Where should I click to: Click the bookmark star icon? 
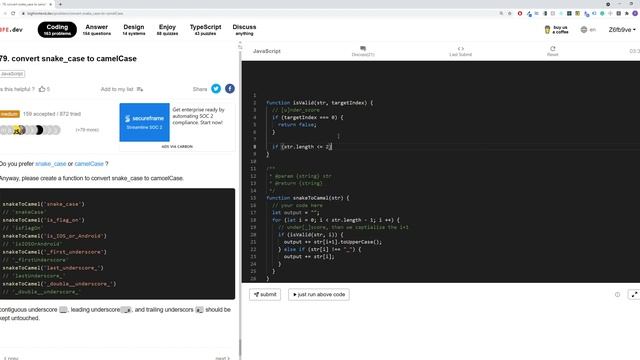click(510, 13)
